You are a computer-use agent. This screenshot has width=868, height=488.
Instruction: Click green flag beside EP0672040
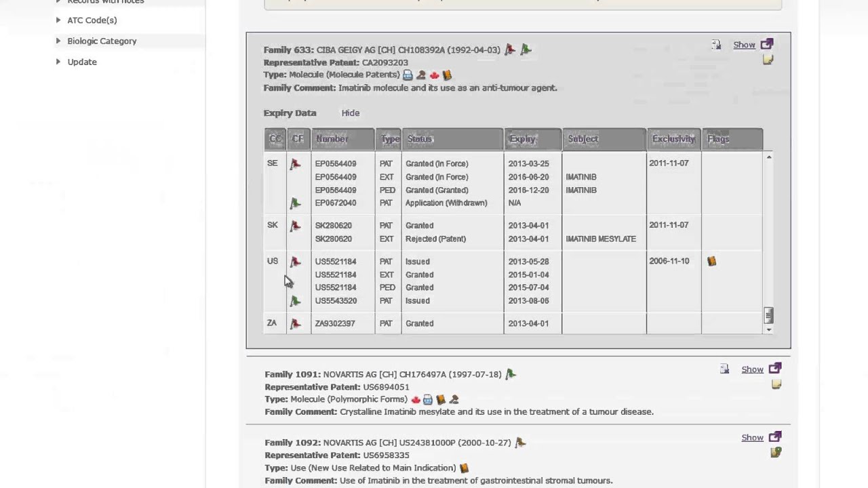[x=295, y=203]
